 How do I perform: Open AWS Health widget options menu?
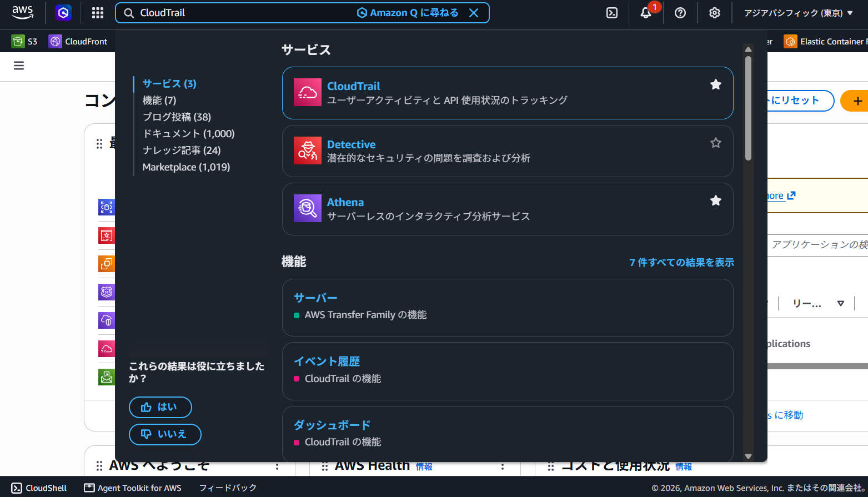(503, 466)
